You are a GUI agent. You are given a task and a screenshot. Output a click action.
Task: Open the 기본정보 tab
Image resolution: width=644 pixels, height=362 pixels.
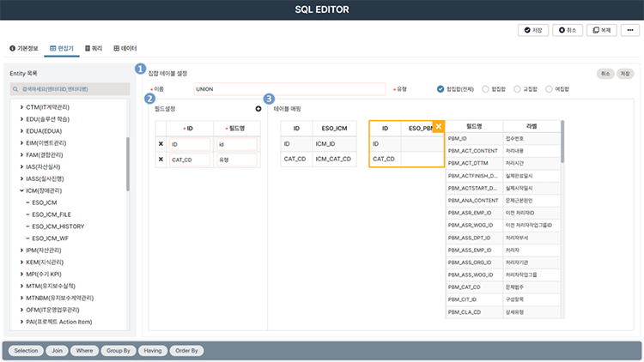pyautogui.click(x=26, y=50)
